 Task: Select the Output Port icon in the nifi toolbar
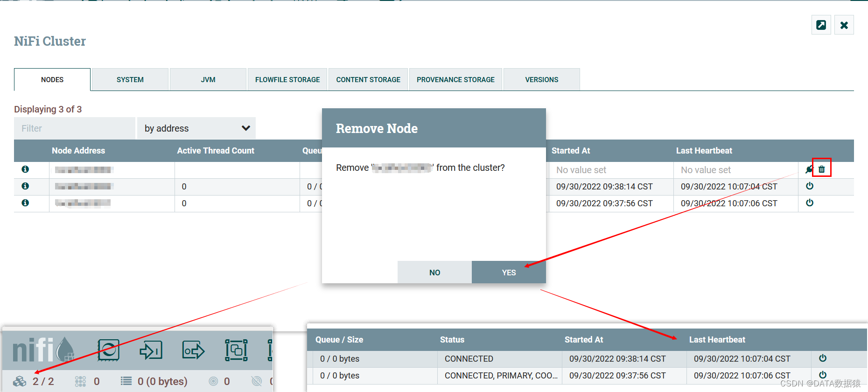click(x=193, y=350)
